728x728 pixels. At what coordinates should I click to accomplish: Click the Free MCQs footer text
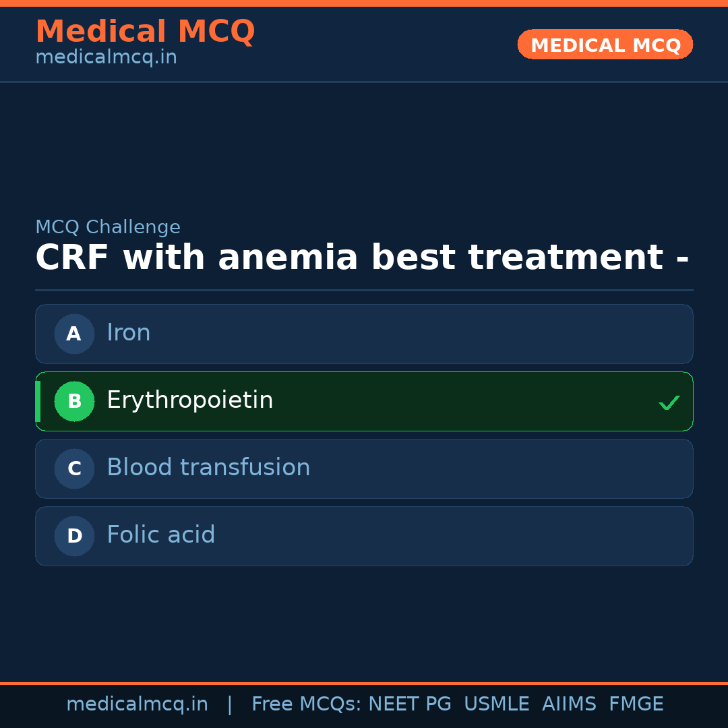(307, 704)
